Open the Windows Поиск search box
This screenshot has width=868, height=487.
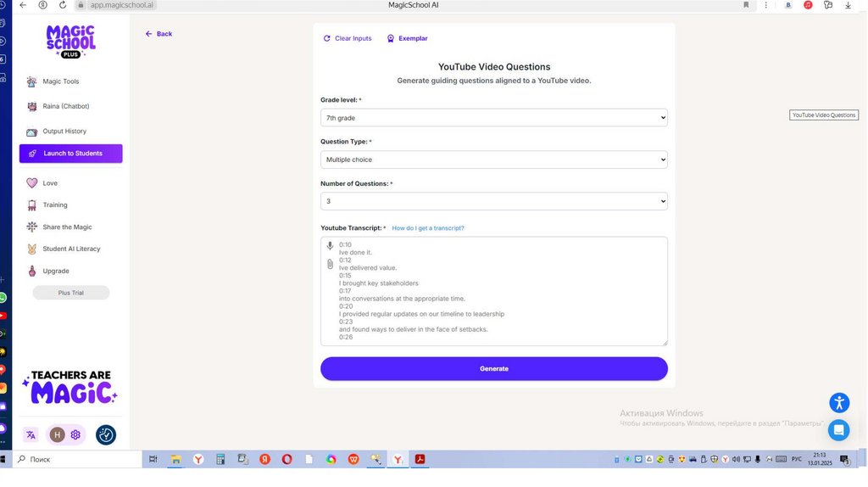[76, 459]
